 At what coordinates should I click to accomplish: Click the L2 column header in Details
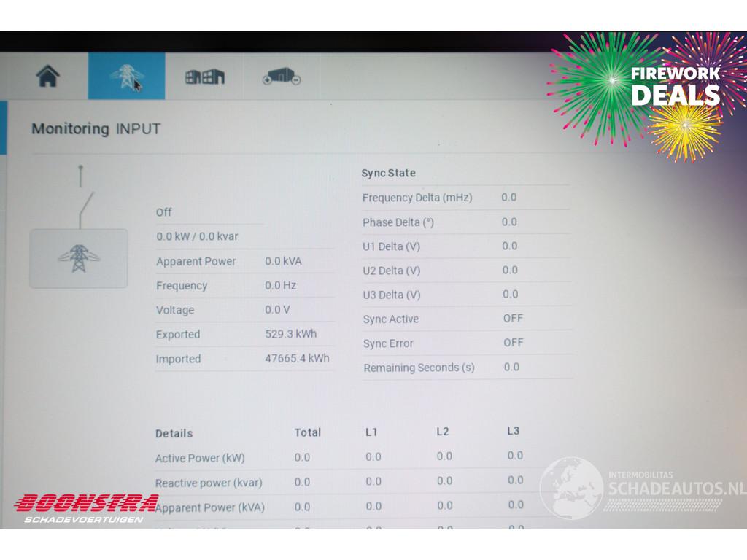click(442, 432)
